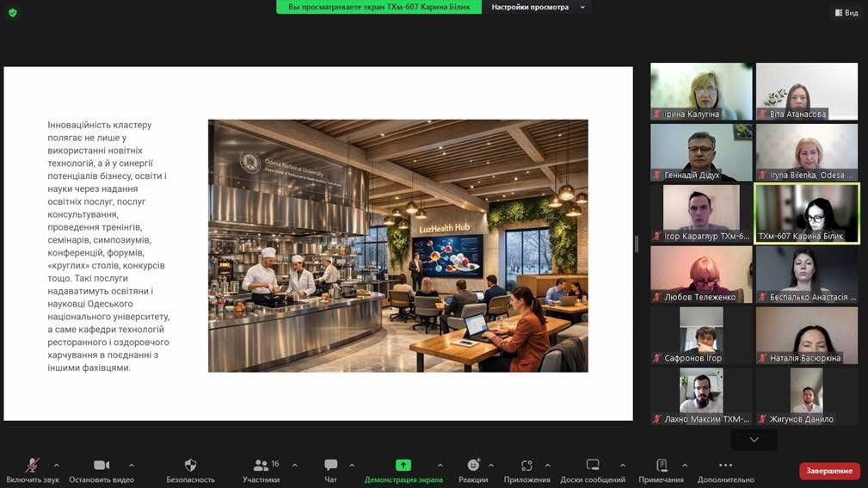This screenshot has width=868, height=488.
Task: Click the green Screen Share (Демонстрация экрана) icon
Action: pyautogui.click(x=403, y=466)
